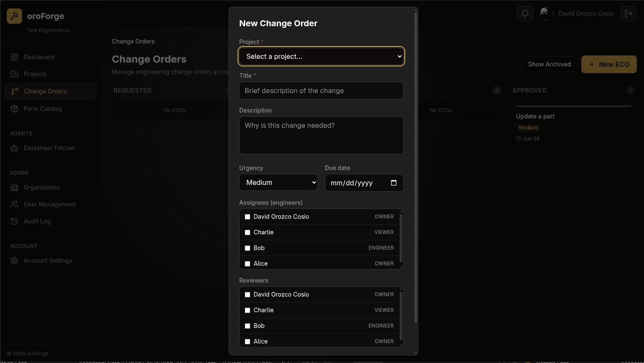644x363 pixels.
Task: Click the plus icon in New ECO
Action: click(x=592, y=64)
